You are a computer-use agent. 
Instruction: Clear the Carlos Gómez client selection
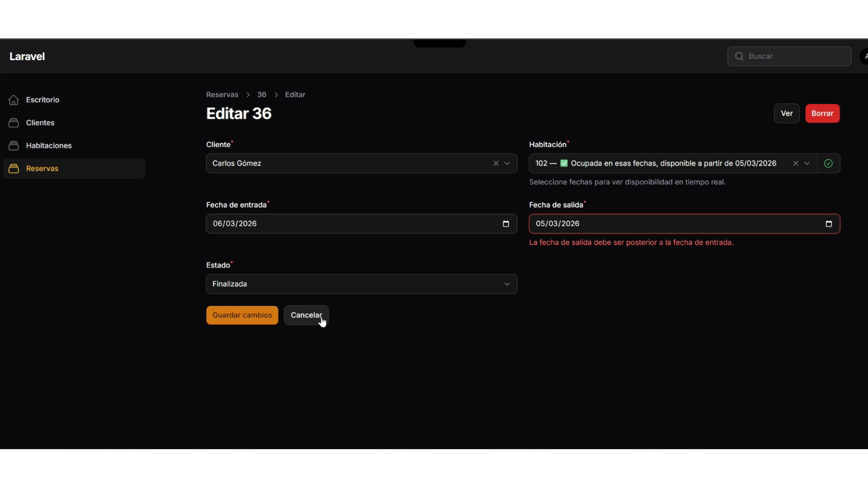[x=496, y=164]
